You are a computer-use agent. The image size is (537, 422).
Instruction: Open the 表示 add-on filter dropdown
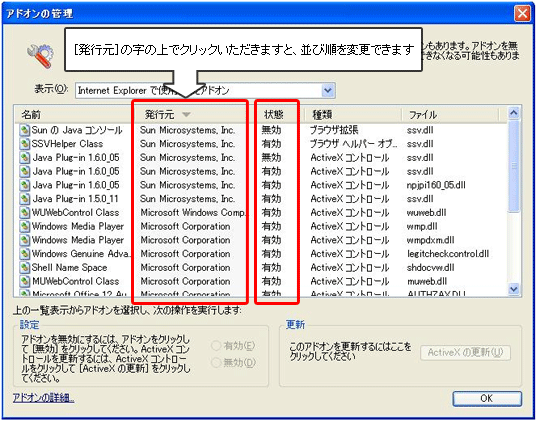click(327, 90)
